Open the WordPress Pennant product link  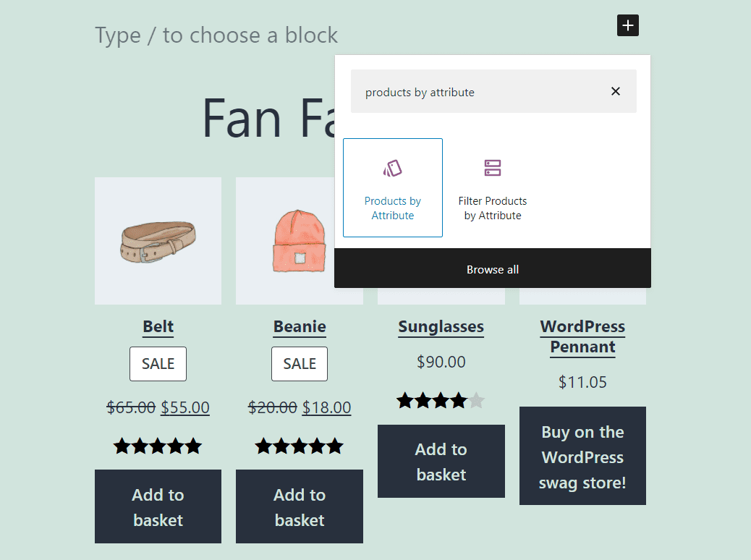[x=582, y=336]
